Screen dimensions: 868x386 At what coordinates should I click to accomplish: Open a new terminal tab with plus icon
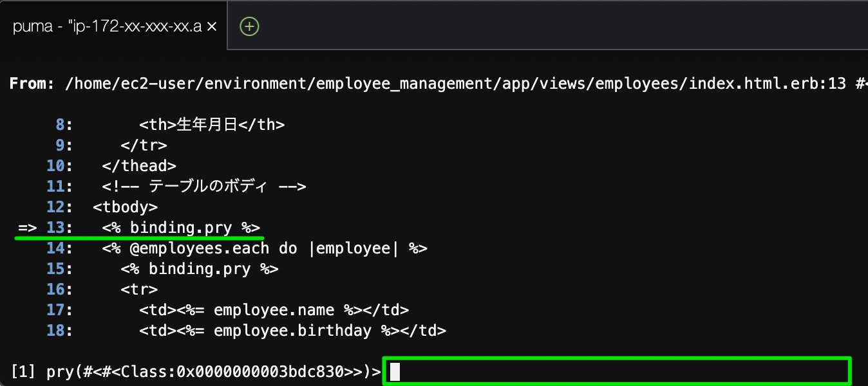(x=249, y=26)
